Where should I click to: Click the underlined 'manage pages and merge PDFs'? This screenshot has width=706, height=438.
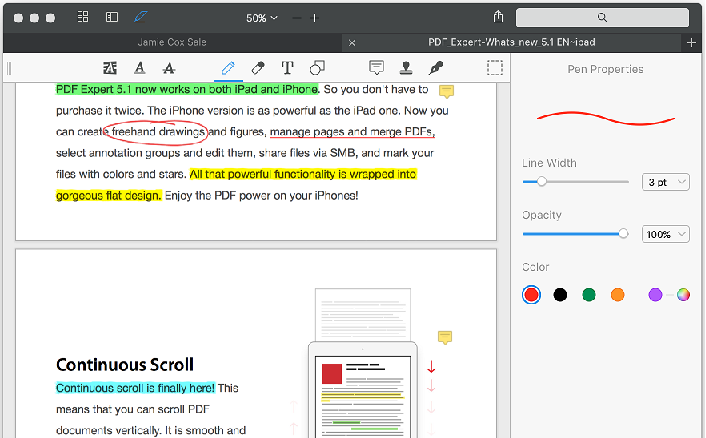pyautogui.click(x=352, y=132)
